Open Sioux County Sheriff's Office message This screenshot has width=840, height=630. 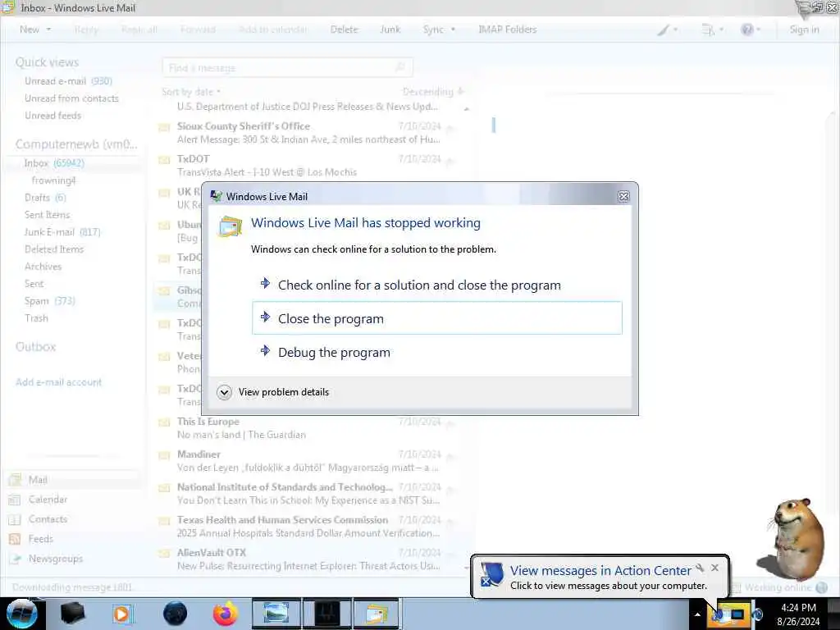tap(309, 132)
